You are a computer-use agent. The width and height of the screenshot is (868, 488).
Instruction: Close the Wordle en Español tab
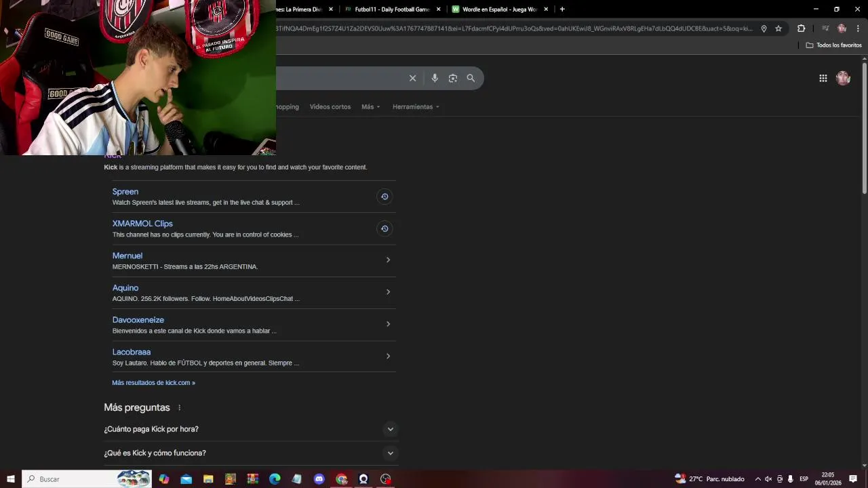(546, 9)
